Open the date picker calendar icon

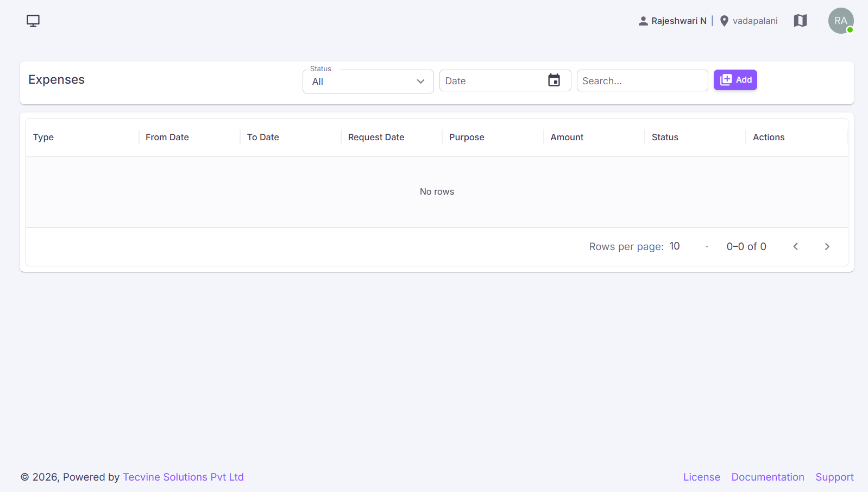554,80
